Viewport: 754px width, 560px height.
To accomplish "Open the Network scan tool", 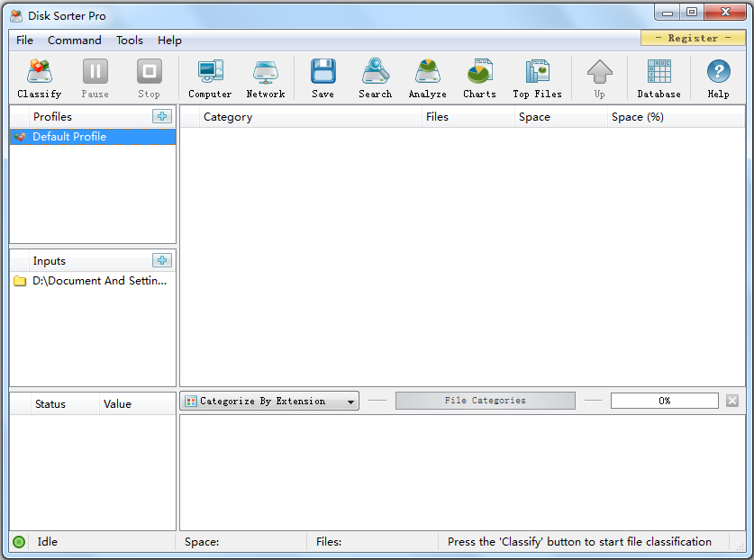I will coord(266,78).
